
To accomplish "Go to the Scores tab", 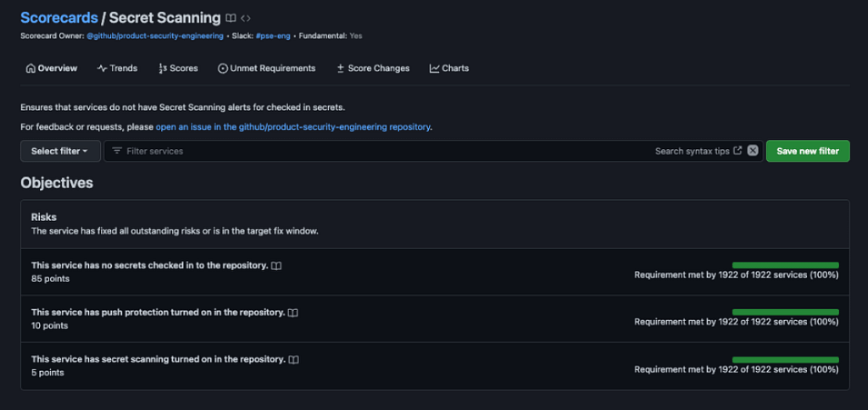I will pos(178,68).
